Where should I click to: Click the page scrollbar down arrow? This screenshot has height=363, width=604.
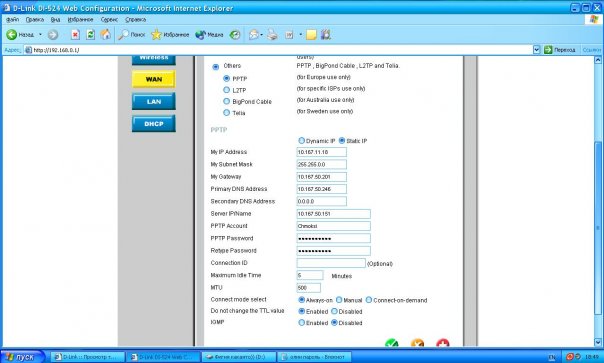[x=598, y=343]
